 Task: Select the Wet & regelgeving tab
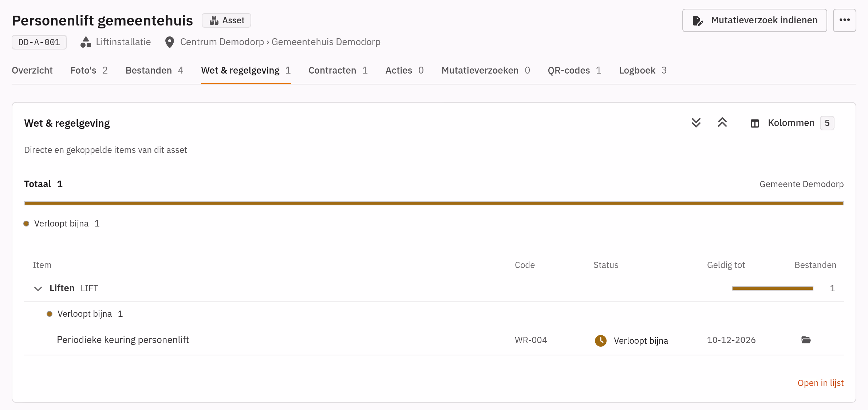(x=246, y=70)
